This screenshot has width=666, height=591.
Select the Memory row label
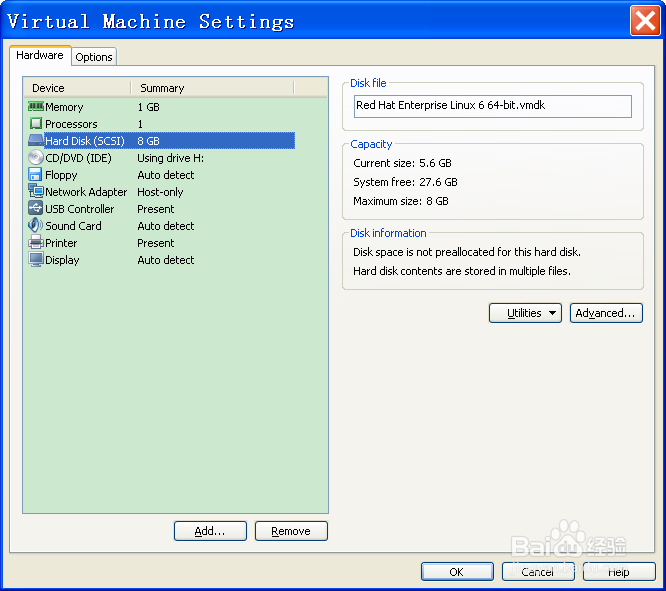[x=64, y=107]
